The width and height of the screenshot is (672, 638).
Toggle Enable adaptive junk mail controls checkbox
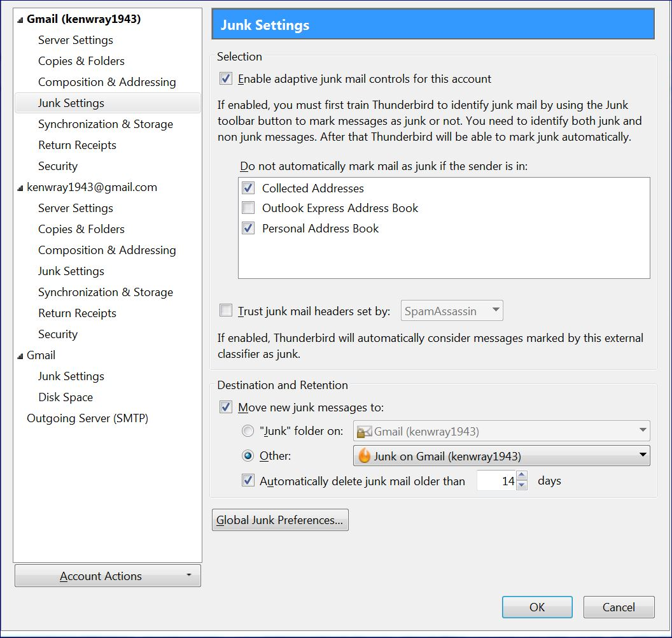coord(226,78)
